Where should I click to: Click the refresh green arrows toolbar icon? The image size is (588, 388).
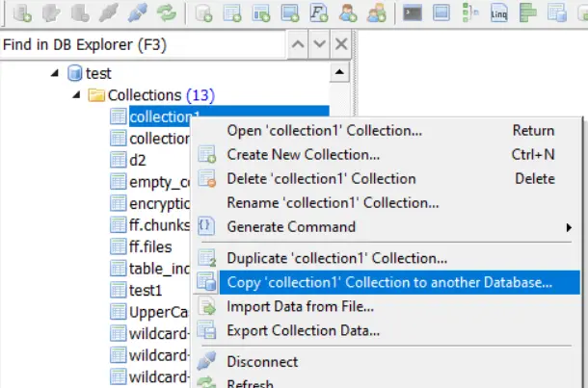pyautogui.click(x=166, y=13)
